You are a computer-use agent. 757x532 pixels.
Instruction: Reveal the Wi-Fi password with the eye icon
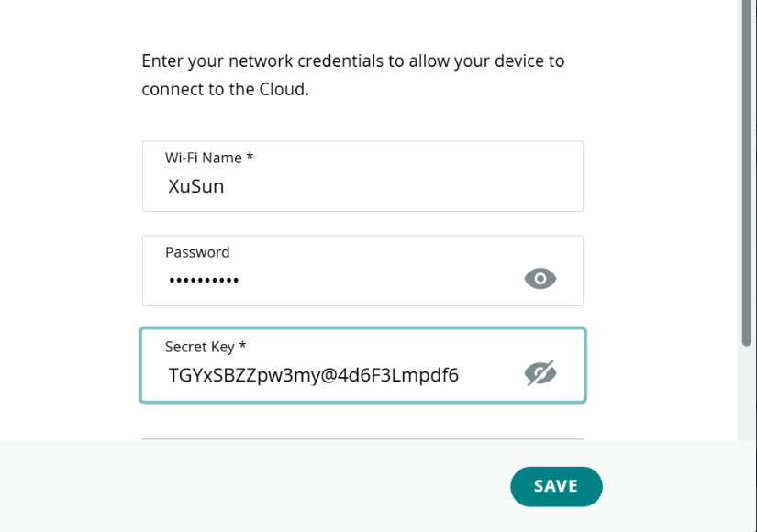tap(540, 279)
